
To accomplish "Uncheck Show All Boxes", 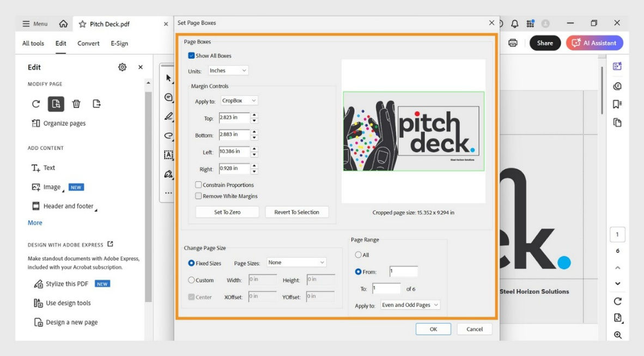I will tap(191, 55).
